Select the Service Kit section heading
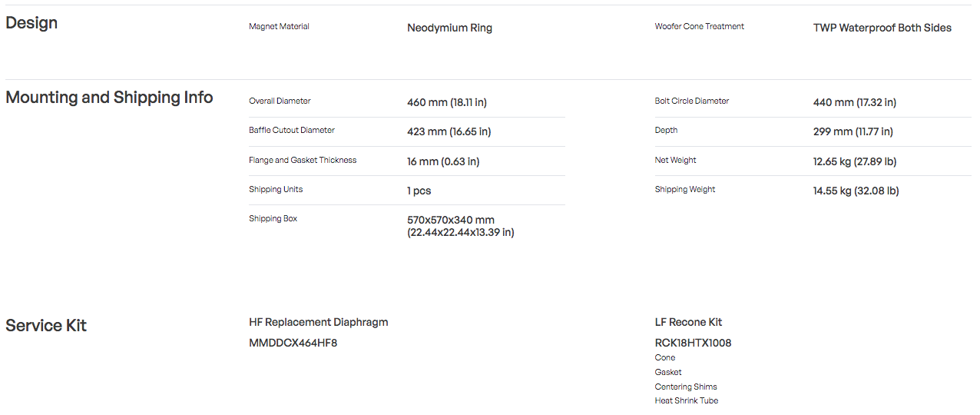This screenshot has height=415, width=980. click(46, 326)
